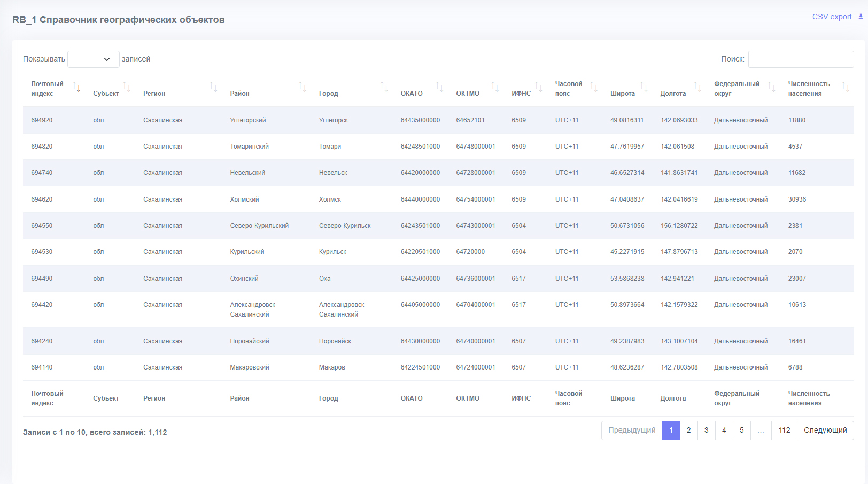Click the CSV export download icon
The width and height of the screenshot is (868, 484).
861,17
